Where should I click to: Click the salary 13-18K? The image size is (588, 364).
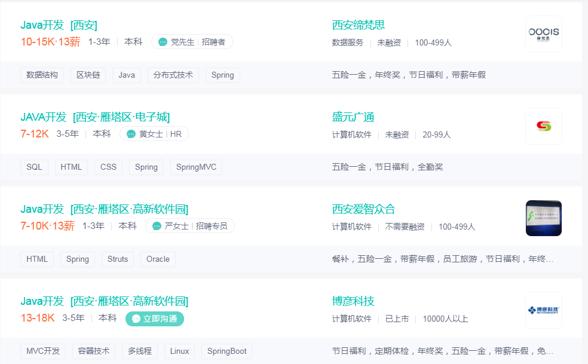[x=38, y=318]
